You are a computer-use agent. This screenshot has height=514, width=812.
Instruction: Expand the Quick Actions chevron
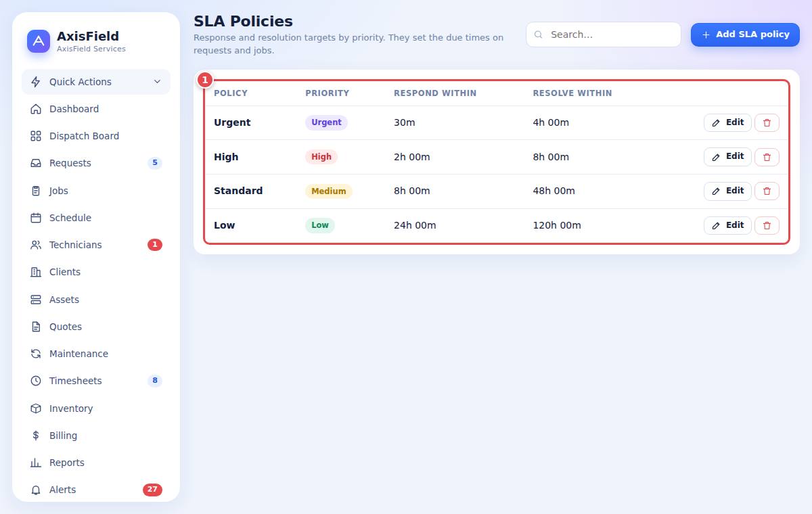point(157,82)
